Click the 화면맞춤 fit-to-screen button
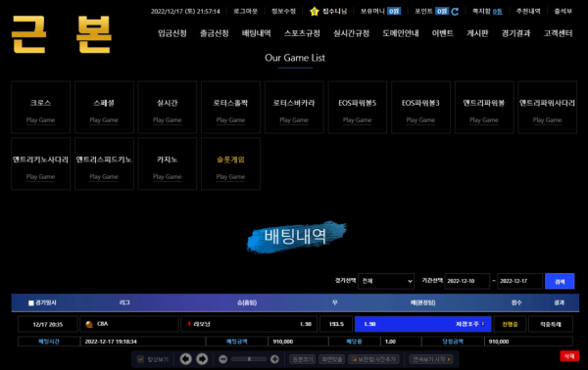588x370 pixels. click(x=332, y=359)
